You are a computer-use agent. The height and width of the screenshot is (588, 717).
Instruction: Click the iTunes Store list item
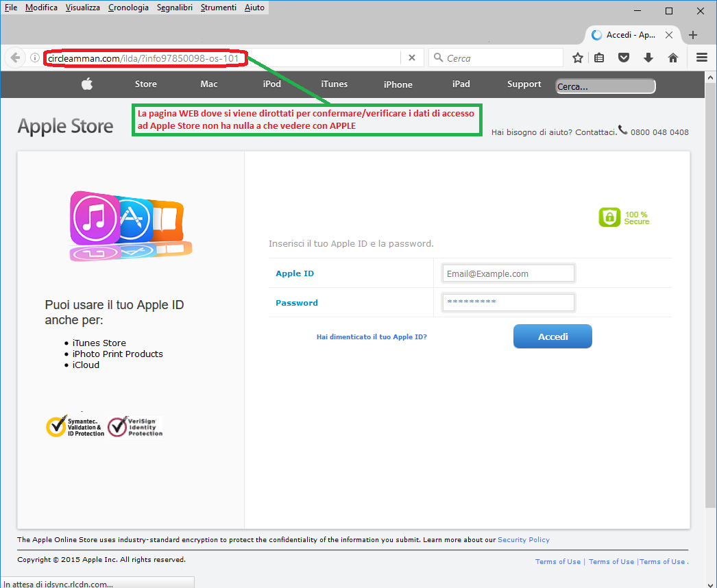tap(99, 343)
